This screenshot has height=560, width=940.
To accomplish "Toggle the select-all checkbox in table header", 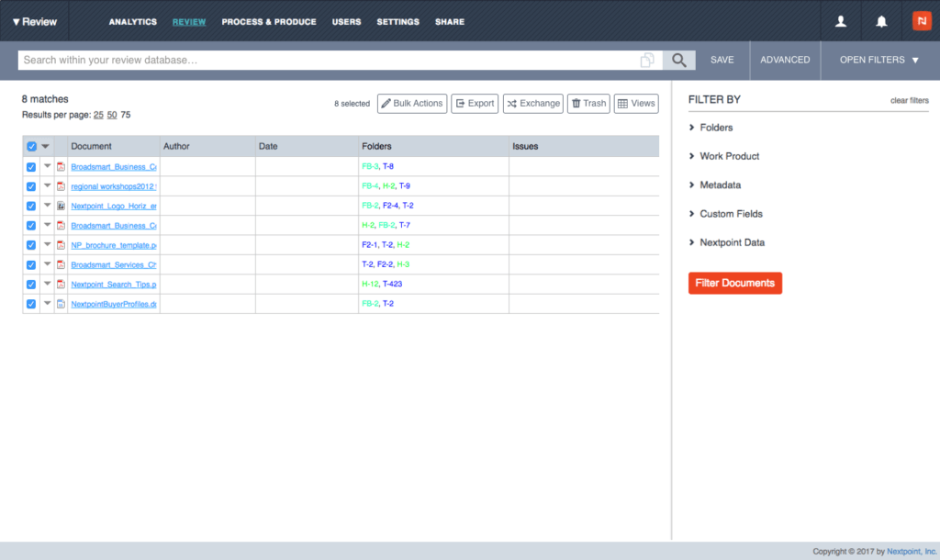I will tap(31, 146).
